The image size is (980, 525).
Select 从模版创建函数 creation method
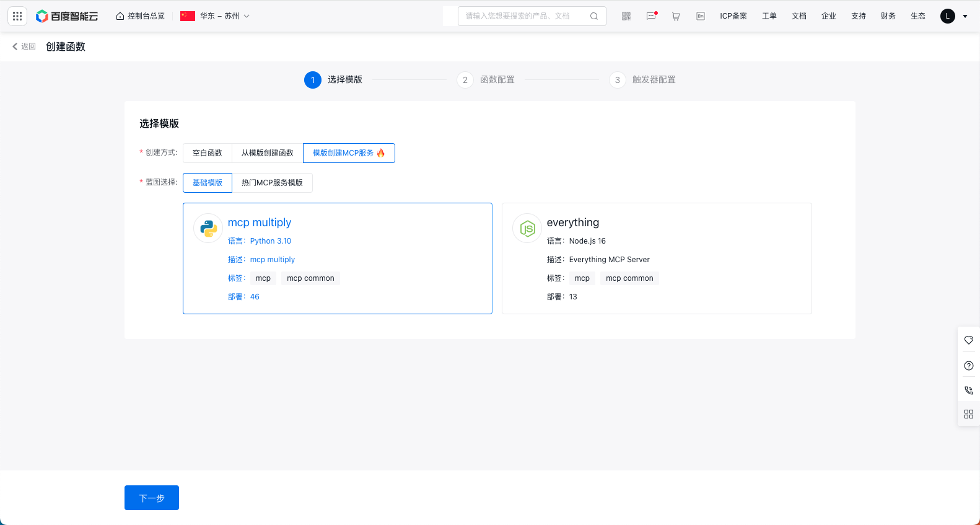pyautogui.click(x=268, y=153)
